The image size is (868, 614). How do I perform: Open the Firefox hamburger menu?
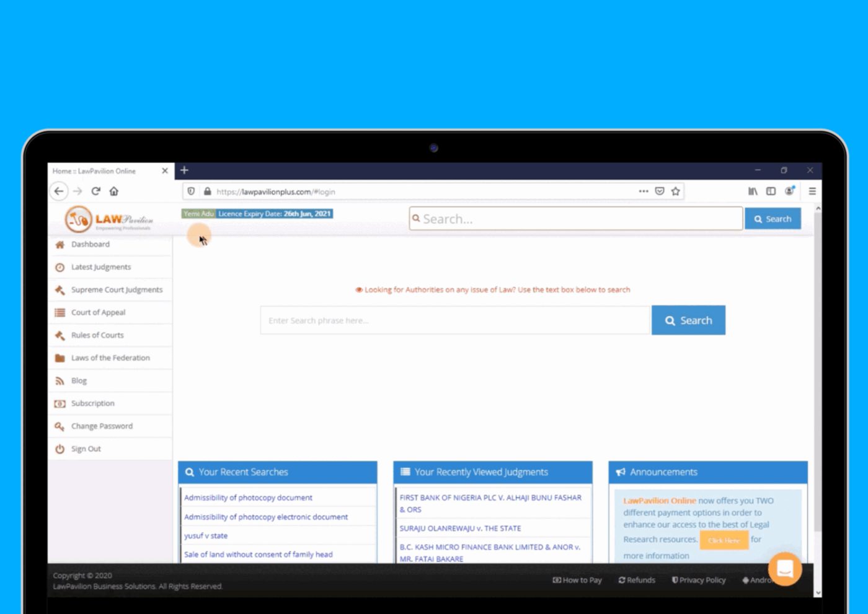point(812,191)
